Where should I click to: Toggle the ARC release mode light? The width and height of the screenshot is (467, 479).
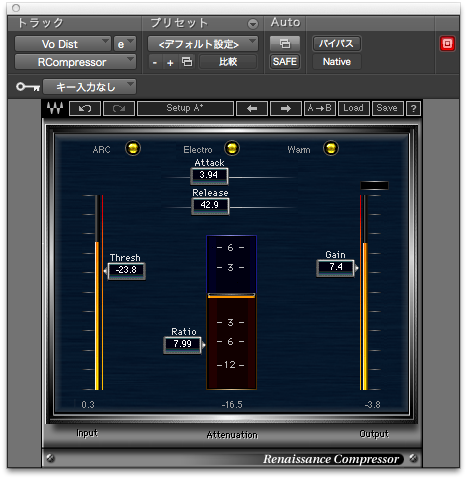pos(133,148)
